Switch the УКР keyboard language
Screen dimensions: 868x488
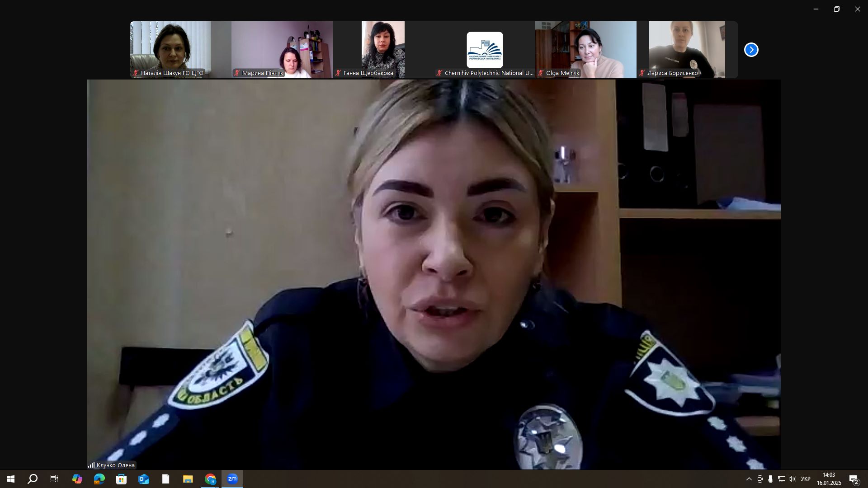point(805,479)
